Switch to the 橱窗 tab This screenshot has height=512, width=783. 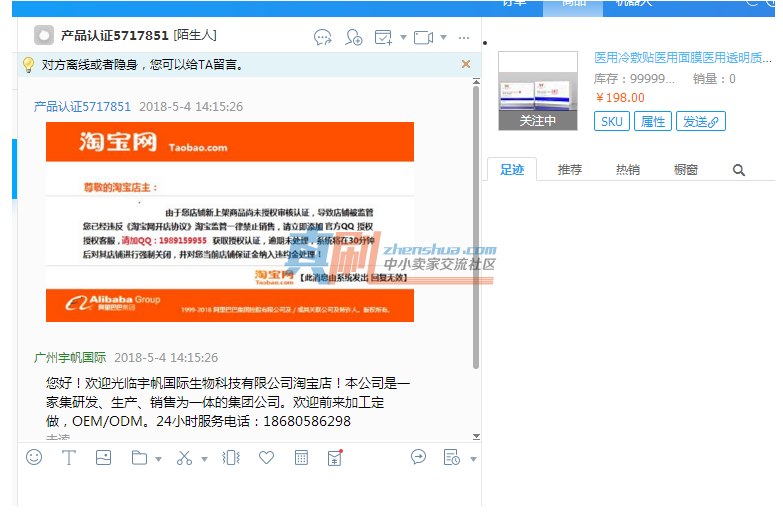(x=686, y=169)
